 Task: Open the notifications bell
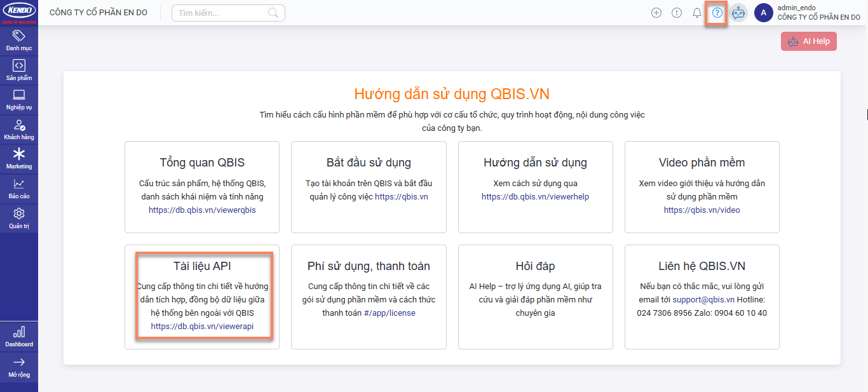(x=697, y=13)
